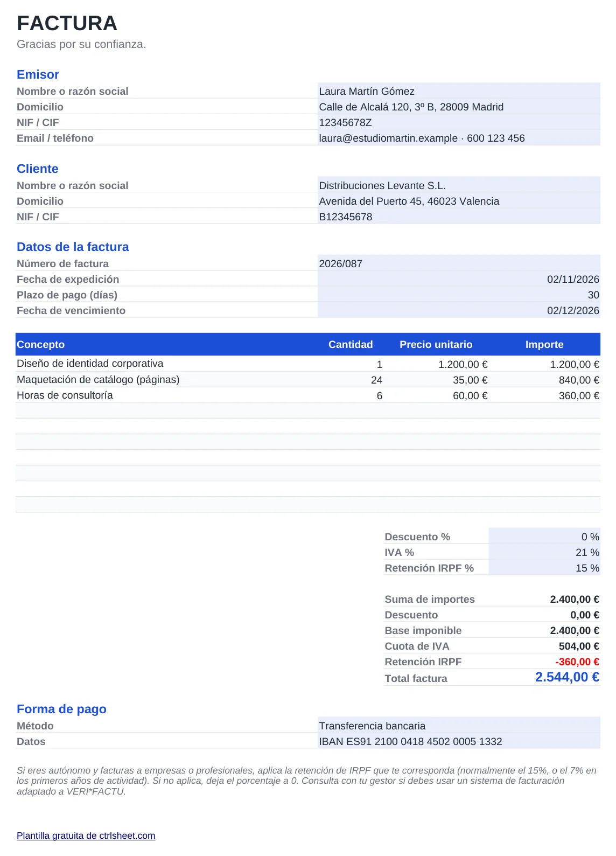This screenshot has height=856, width=616.
Task: Select the emisor name field Laura Martín Gómez
Action: pos(459,91)
